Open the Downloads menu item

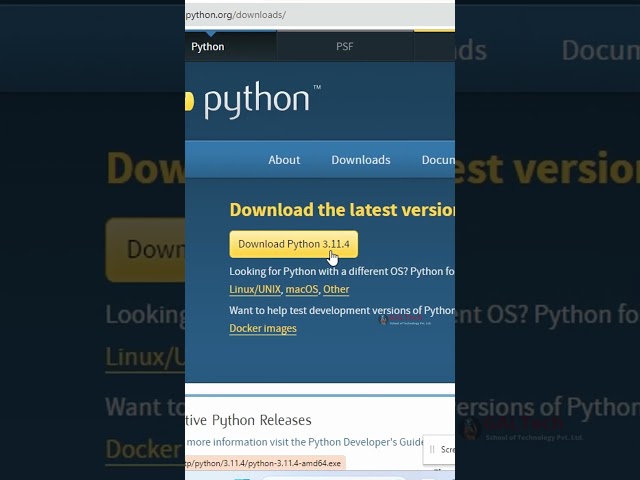coord(361,160)
